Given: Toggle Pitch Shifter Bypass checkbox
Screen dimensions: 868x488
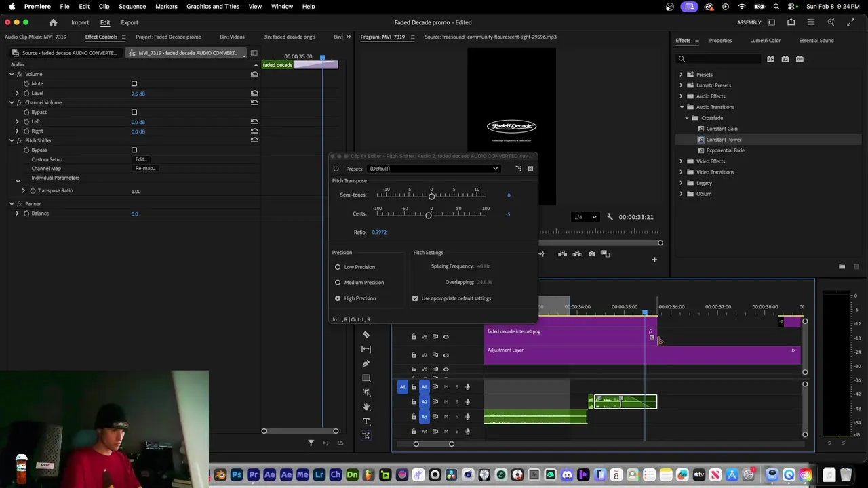Looking at the screenshot, I should (134, 150).
